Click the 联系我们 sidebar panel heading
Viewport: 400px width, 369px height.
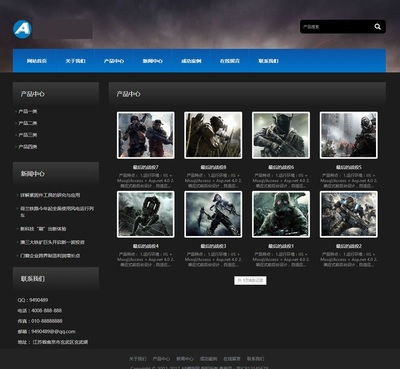(x=32, y=279)
